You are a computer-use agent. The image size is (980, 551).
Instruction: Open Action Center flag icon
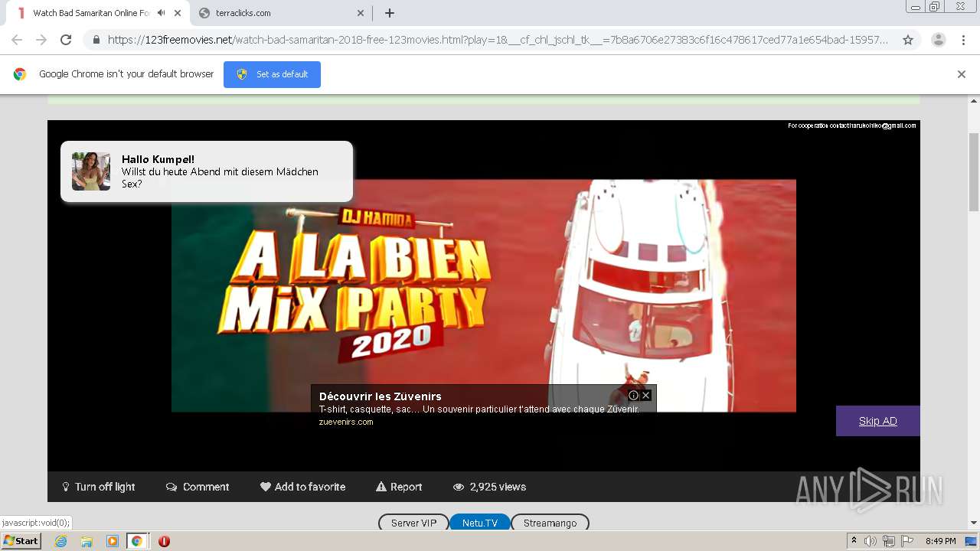coord(907,541)
